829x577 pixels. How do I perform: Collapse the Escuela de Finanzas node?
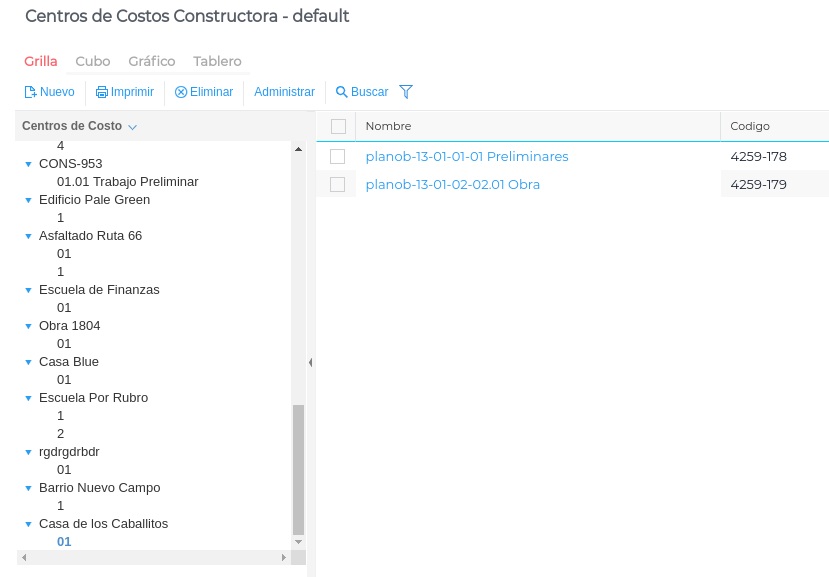[29, 290]
